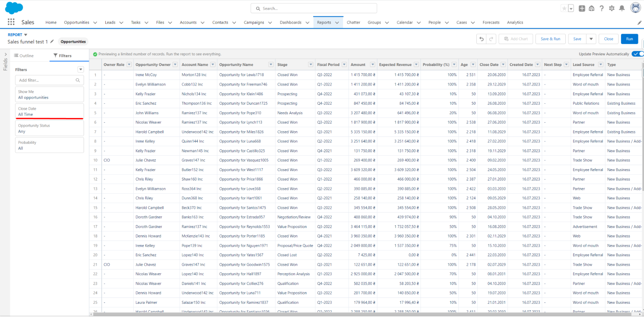Open the App Launcher waffle icon
This screenshot has width=644, height=317.
[x=11, y=22]
